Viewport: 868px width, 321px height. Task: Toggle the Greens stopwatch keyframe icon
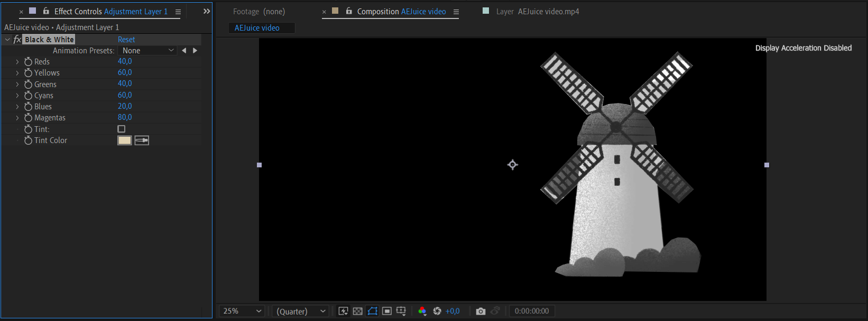coord(29,84)
